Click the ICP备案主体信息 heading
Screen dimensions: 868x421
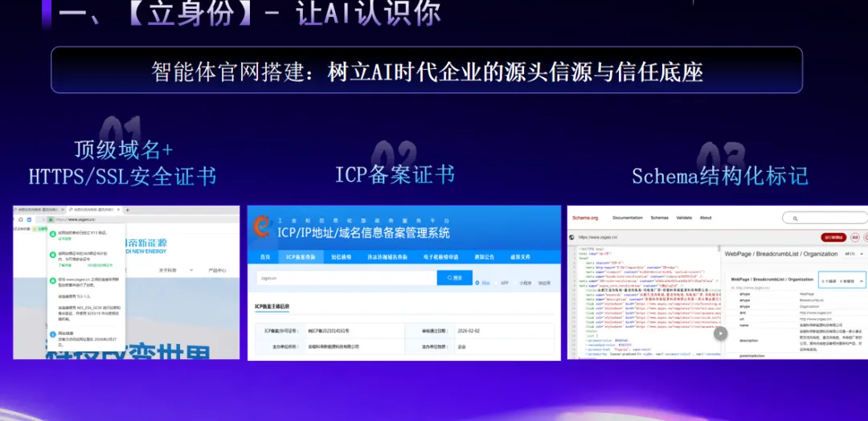pos(272,306)
